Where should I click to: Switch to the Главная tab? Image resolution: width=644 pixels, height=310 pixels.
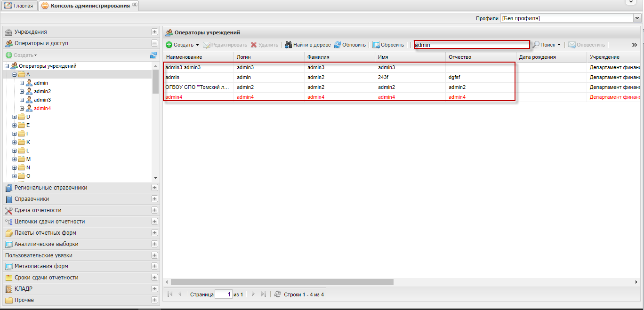pyautogui.click(x=19, y=6)
